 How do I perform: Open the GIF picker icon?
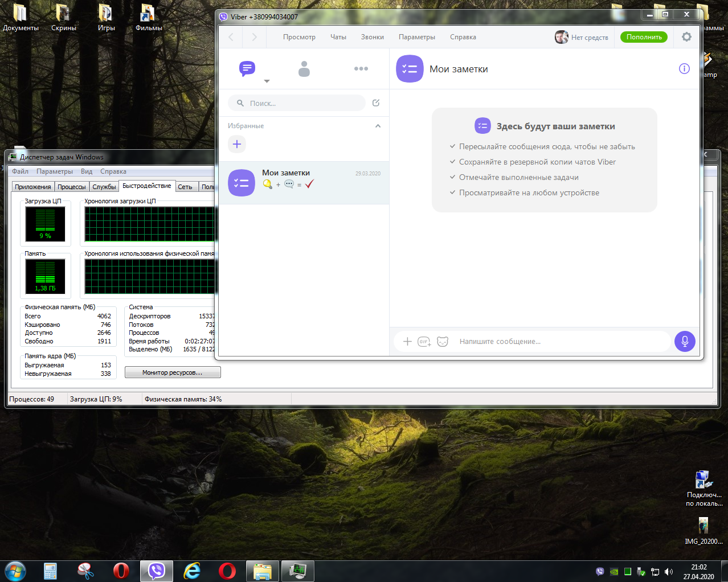click(424, 342)
